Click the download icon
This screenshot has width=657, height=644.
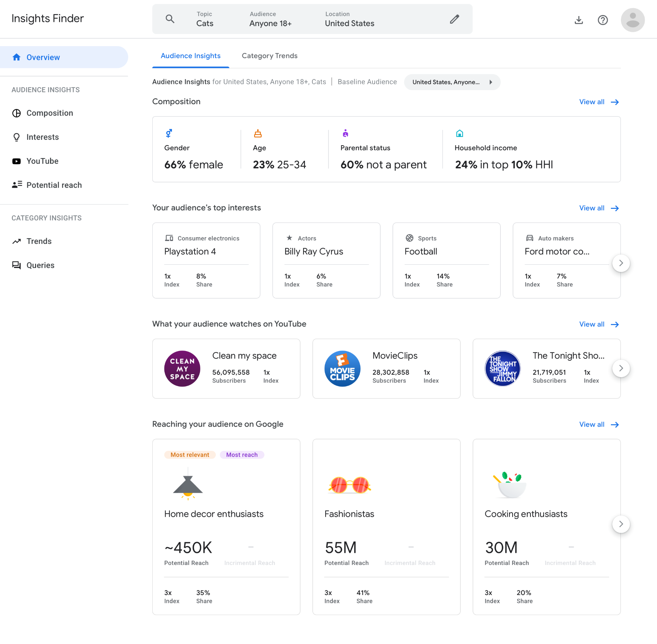click(x=579, y=20)
